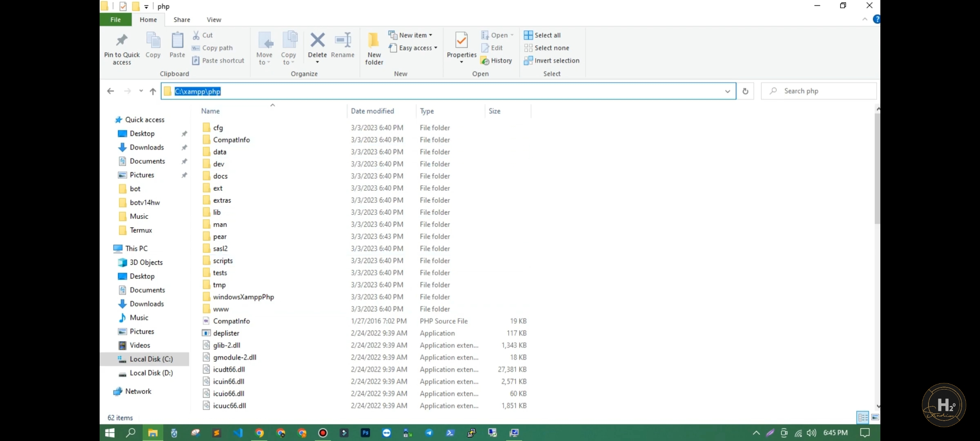Click the Rename ribbon icon

tap(343, 40)
